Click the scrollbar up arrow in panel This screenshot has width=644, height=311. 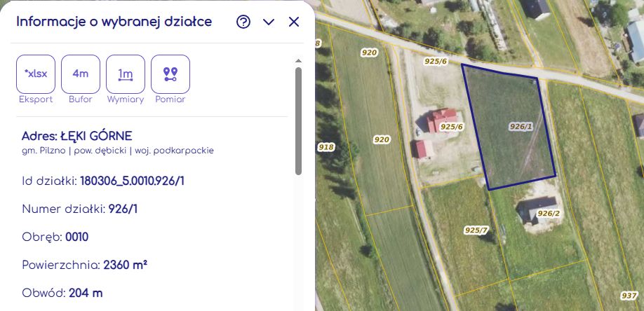pos(299,61)
